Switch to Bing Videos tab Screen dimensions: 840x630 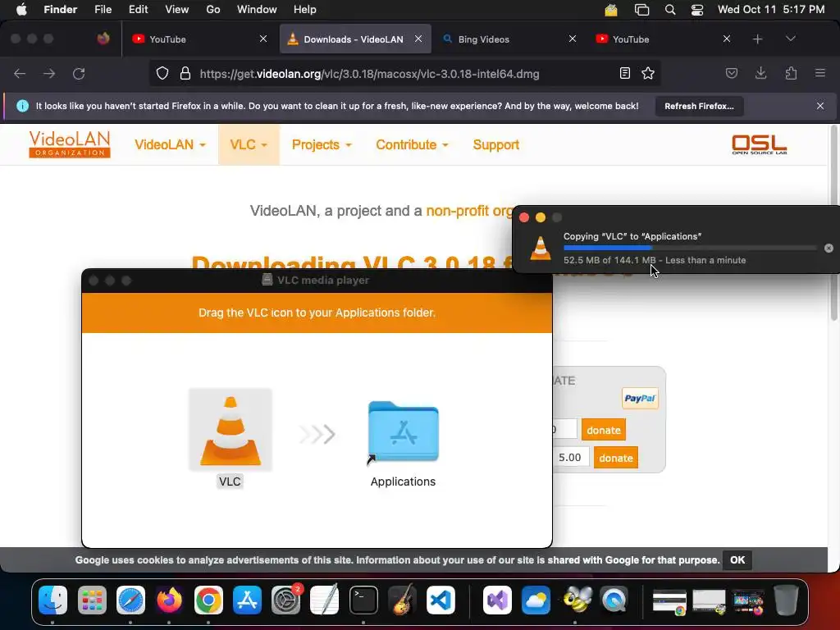click(510, 39)
